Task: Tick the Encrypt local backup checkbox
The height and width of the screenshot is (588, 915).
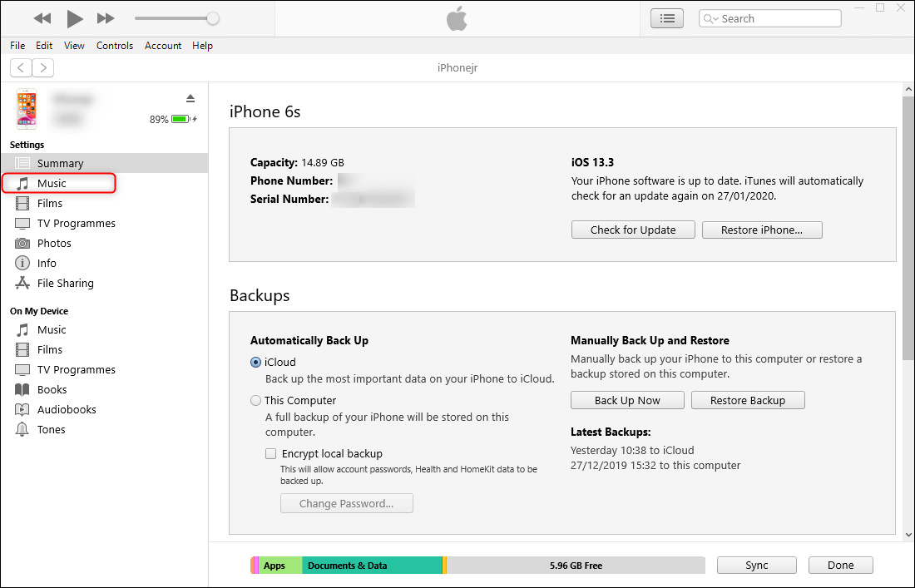Action: tap(271, 454)
